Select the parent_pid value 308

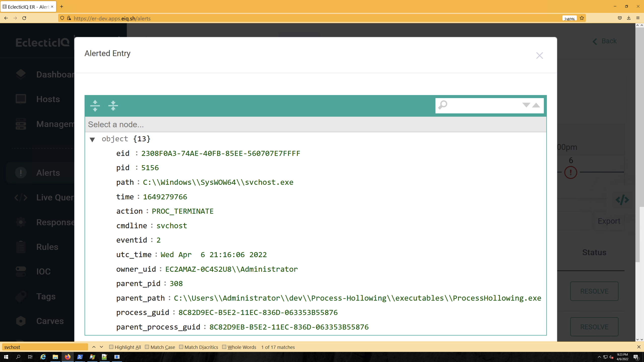(176, 284)
